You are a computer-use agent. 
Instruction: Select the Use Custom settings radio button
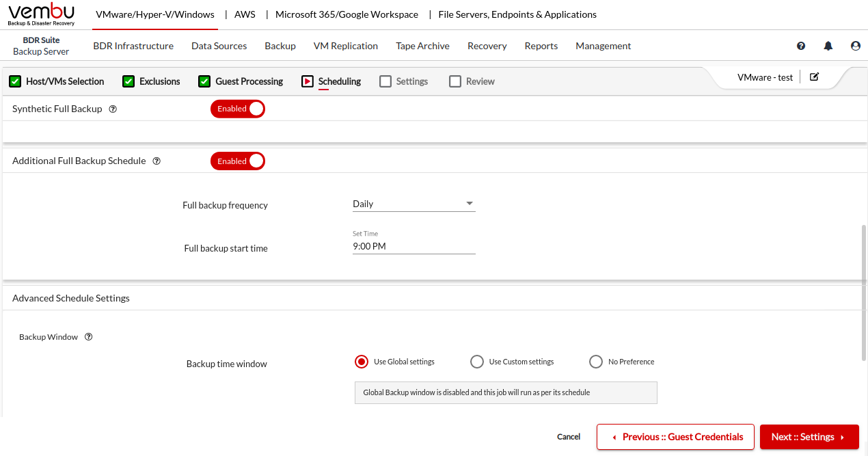click(477, 362)
